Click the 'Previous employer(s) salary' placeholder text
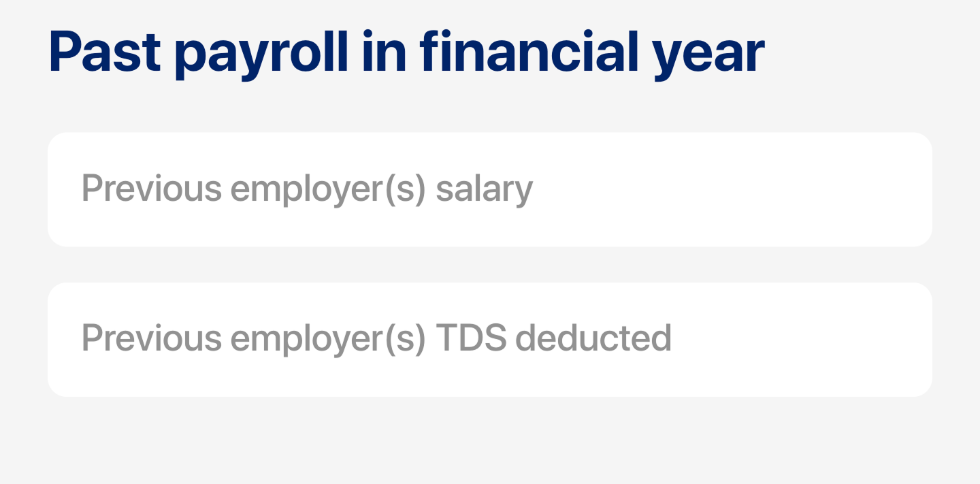Viewport: 980px width, 484px height. (x=307, y=189)
